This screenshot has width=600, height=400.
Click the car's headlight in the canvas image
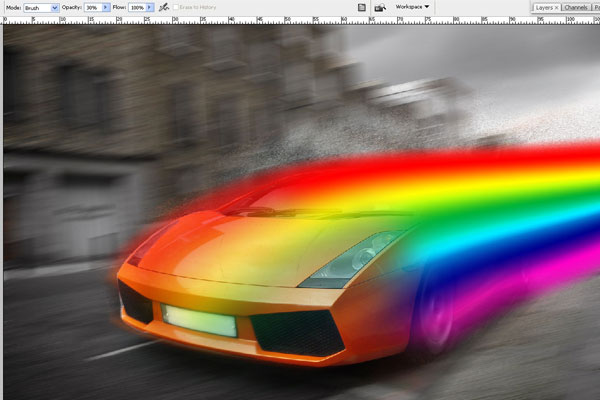(352, 259)
